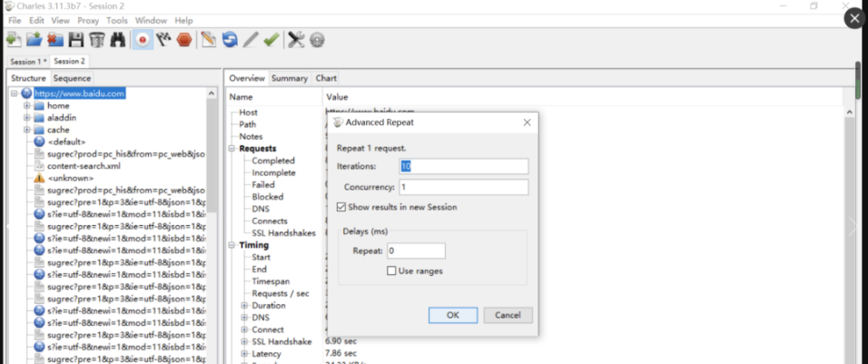This screenshot has width=868, height=364.
Task: Open the View menu
Action: (60, 21)
